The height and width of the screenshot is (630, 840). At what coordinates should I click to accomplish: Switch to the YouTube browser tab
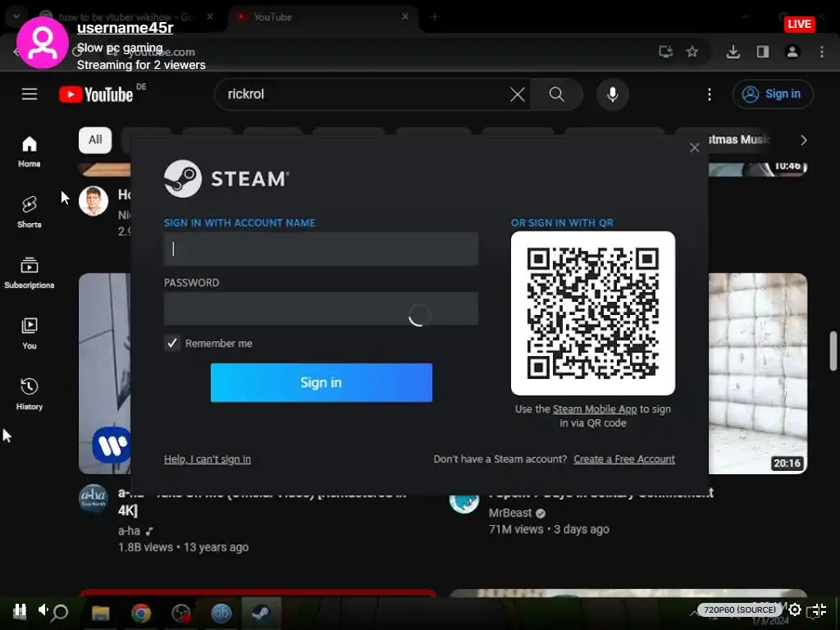tap(323, 17)
